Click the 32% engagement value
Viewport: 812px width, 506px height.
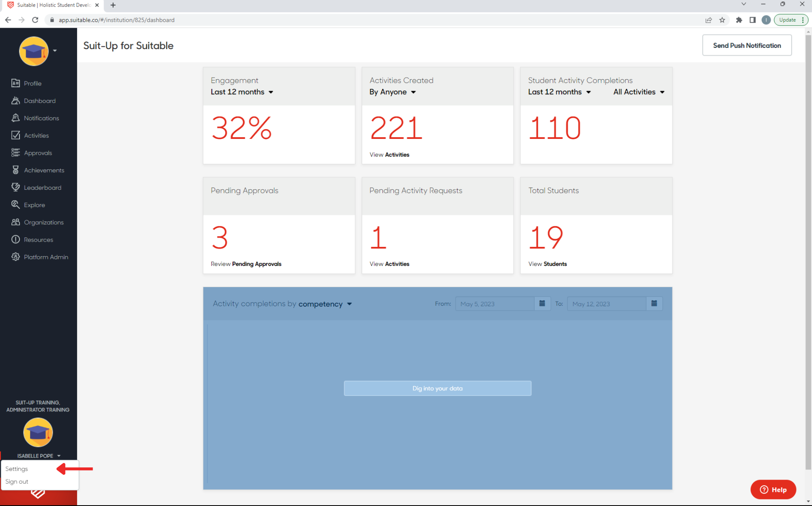pyautogui.click(x=242, y=128)
